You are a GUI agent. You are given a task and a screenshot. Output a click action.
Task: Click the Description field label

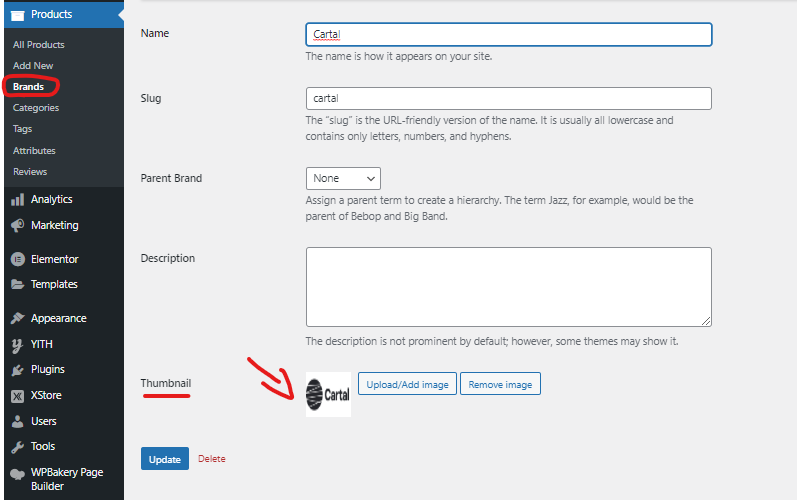[168, 258]
